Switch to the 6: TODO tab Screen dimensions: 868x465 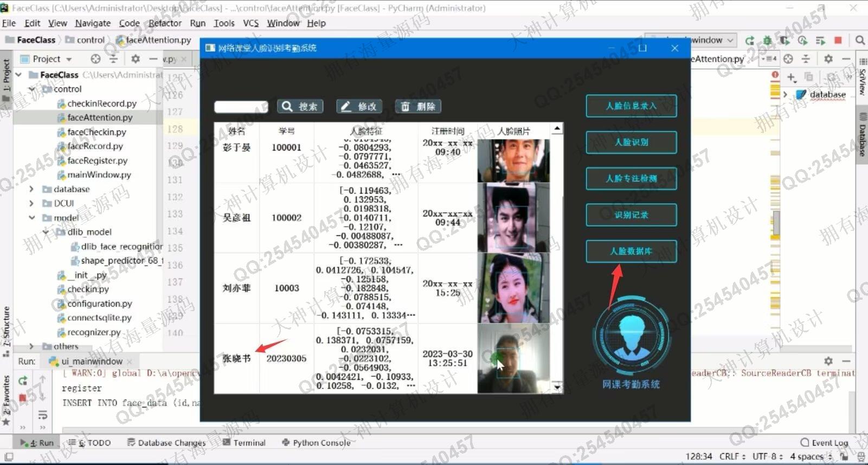click(89, 443)
